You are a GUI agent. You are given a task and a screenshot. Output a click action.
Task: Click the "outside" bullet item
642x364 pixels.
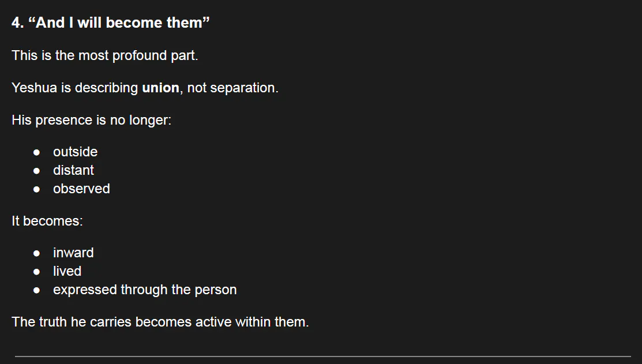coord(76,152)
